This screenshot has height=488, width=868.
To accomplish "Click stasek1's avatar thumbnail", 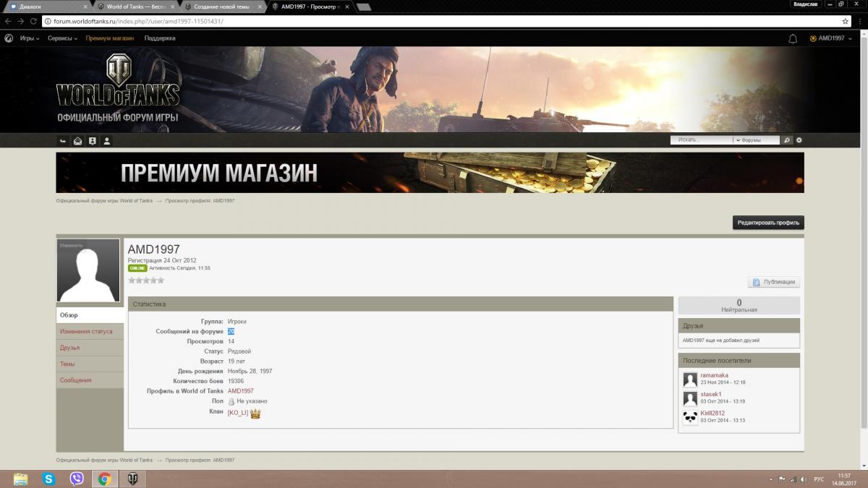I will tap(690, 398).
